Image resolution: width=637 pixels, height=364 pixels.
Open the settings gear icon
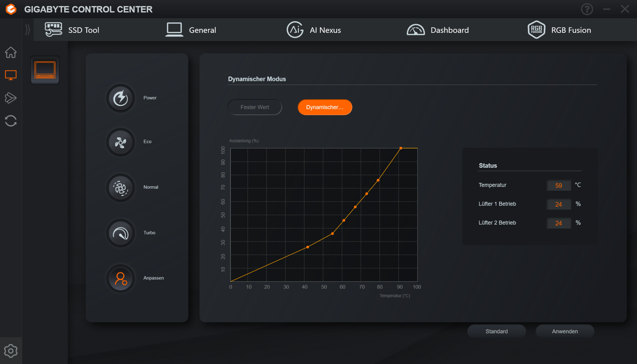point(11,351)
